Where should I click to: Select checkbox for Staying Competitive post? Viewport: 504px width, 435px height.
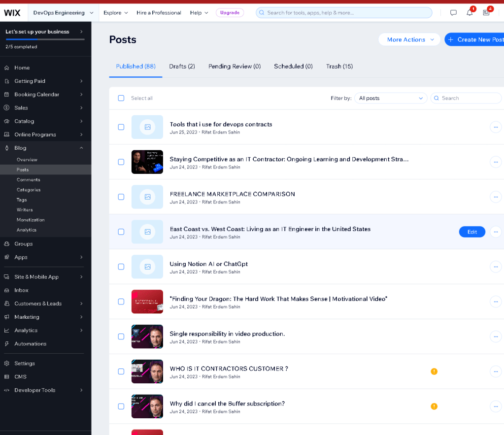121,162
